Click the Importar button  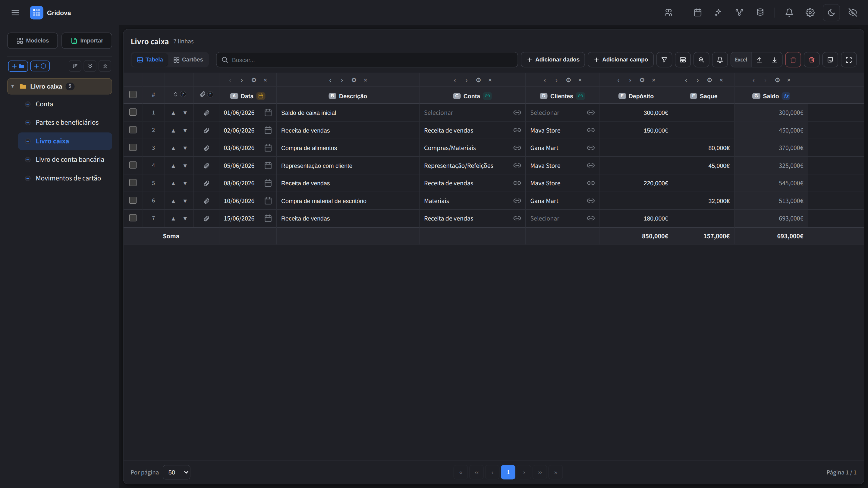86,41
